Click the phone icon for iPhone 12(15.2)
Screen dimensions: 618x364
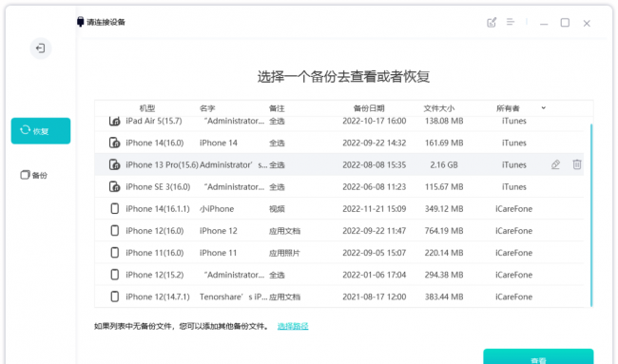(115, 275)
